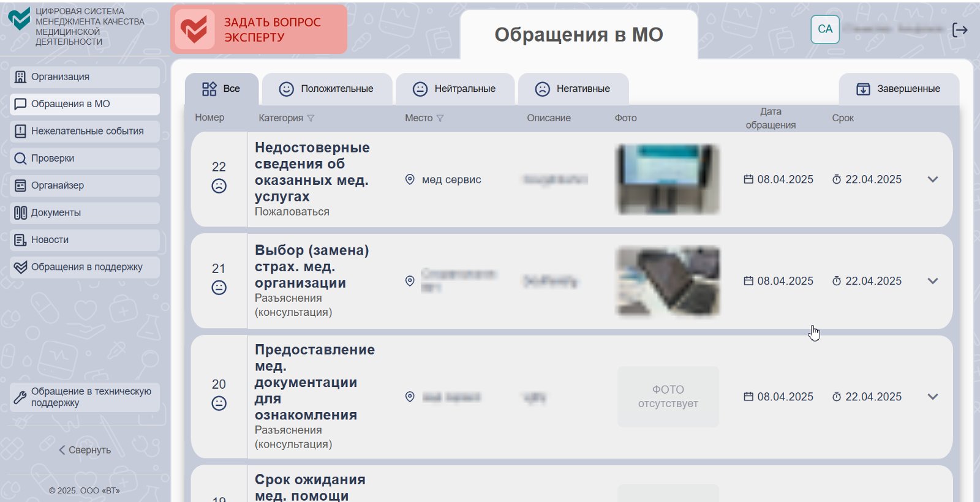This screenshot has width=980, height=502.
Task: Click the timer icon in appeal 20 row
Action: tap(837, 397)
